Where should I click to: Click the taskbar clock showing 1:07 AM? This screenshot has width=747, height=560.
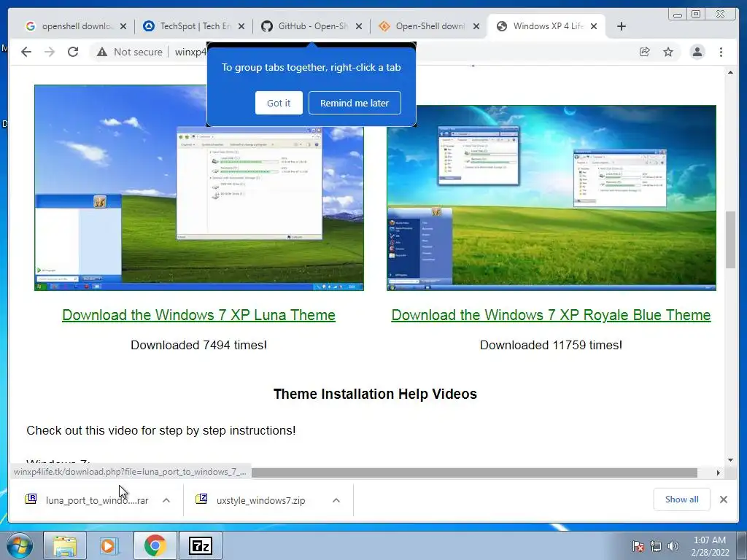(x=710, y=546)
